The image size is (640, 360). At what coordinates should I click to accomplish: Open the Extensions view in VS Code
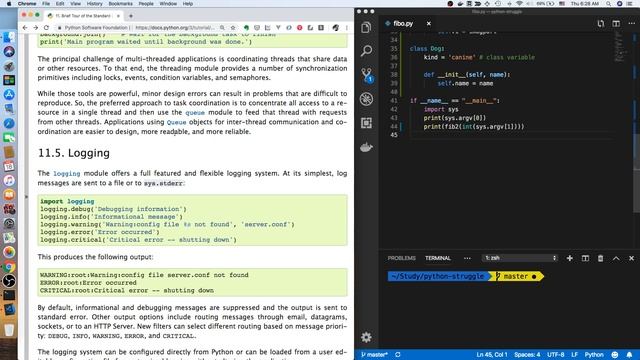[366, 122]
